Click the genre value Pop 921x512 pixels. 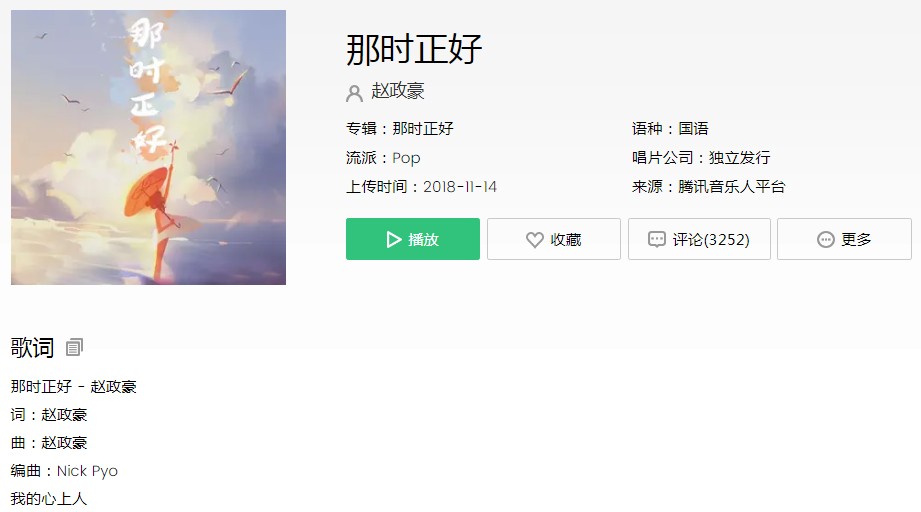click(406, 158)
